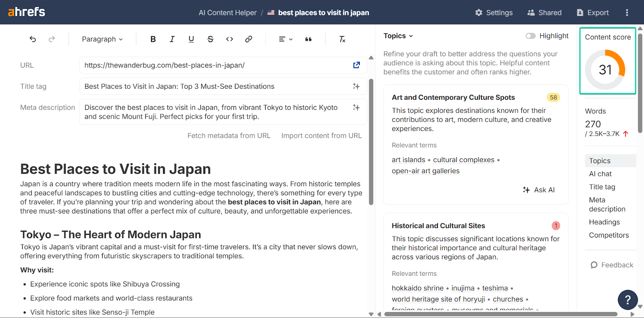Click Fetch metadata from URL
Image resolution: width=644 pixels, height=318 pixels.
pyautogui.click(x=229, y=135)
